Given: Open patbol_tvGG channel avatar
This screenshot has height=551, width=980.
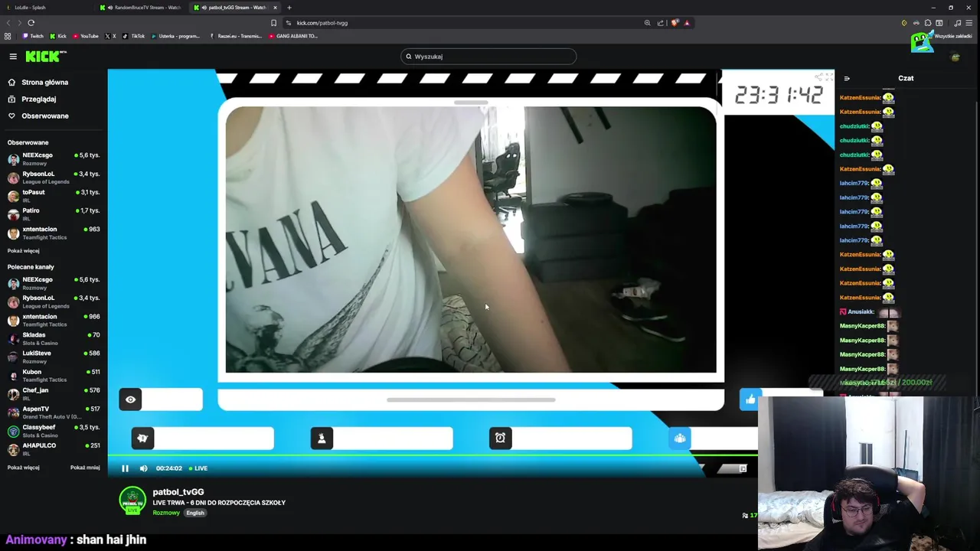Looking at the screenshot, I should 132,501.
